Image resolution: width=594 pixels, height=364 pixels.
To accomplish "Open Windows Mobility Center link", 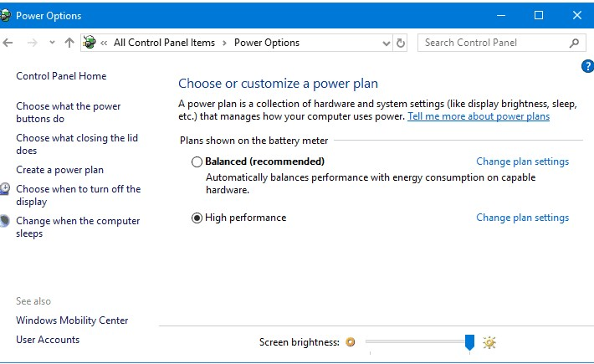I will (72, 320).
